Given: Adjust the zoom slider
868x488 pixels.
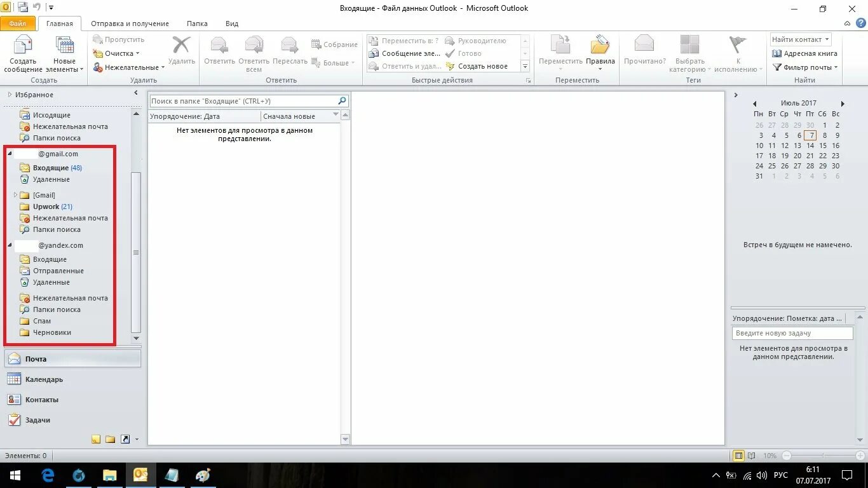Looking at the screenshot, I should [824, 456].
